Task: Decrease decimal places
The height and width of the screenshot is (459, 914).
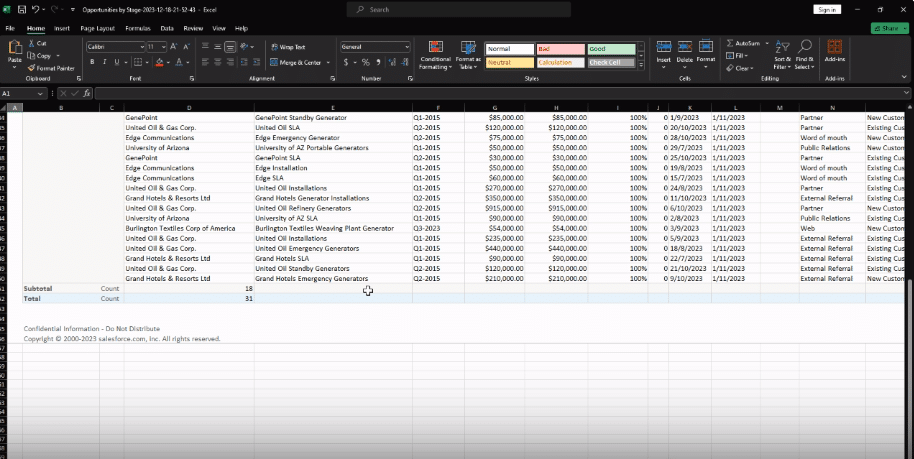Action: [405, 62]
